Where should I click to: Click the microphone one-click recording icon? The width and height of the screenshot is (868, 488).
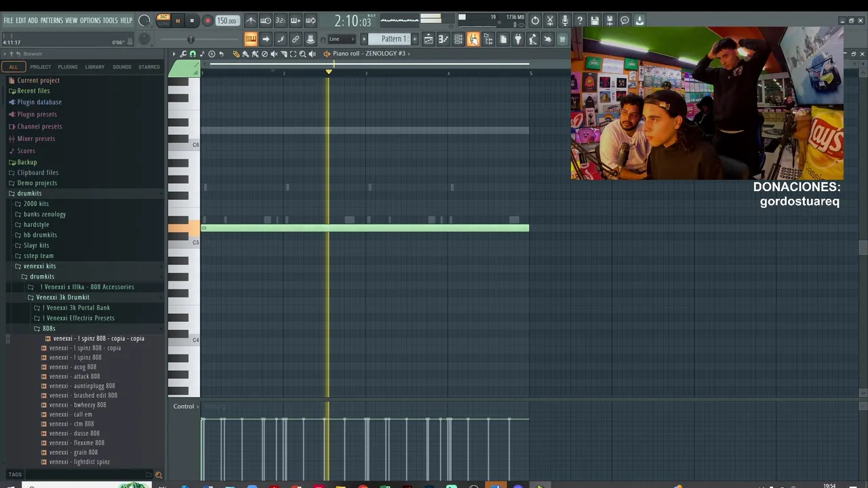point(565,21)
